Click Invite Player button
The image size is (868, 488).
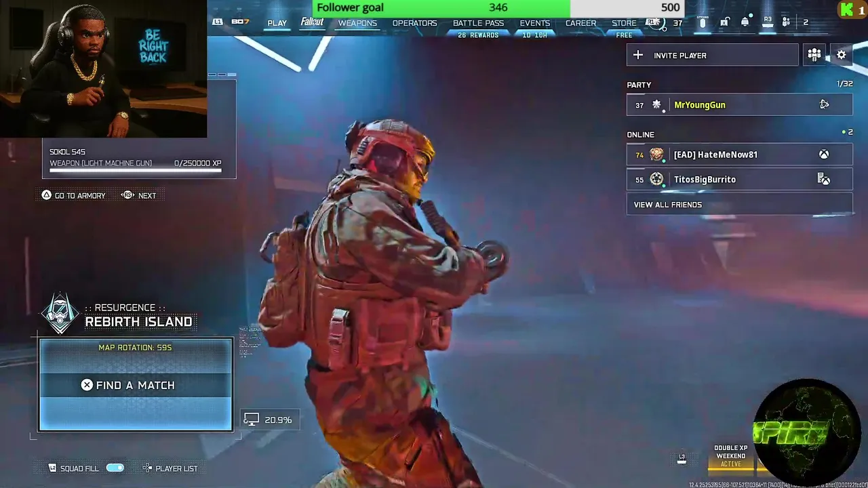[712, 56]
